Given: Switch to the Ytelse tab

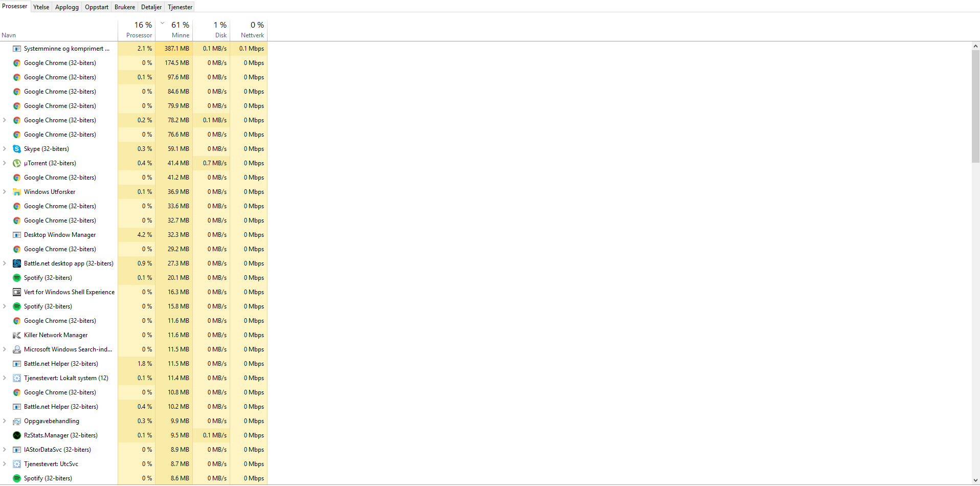Looking at the screenshot, I should coord(41,7).
